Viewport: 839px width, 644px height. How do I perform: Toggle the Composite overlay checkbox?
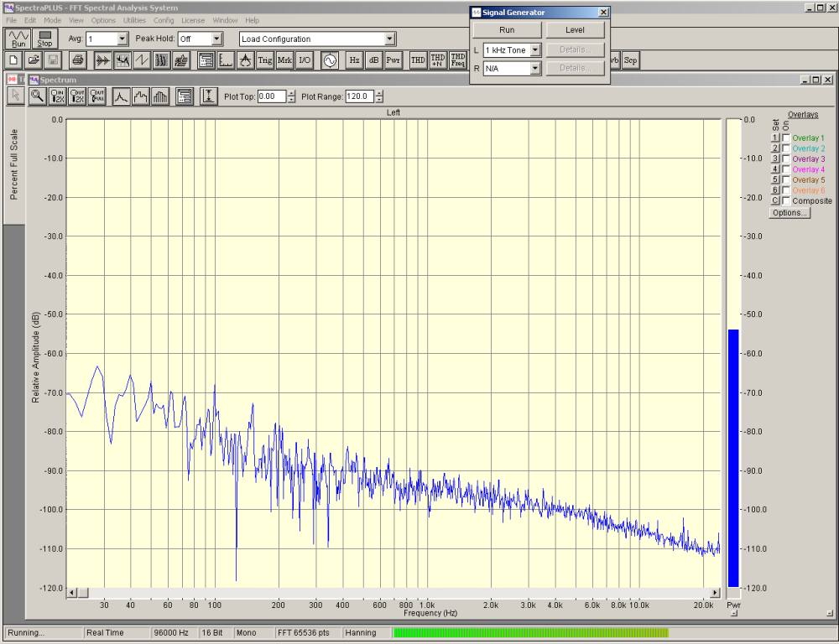coord(786,201)
